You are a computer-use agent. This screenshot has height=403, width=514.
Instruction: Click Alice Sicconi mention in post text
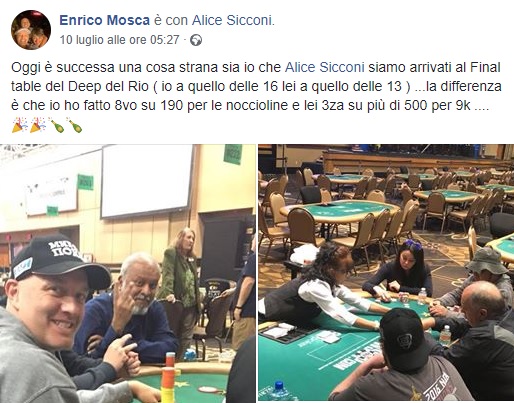324,67
